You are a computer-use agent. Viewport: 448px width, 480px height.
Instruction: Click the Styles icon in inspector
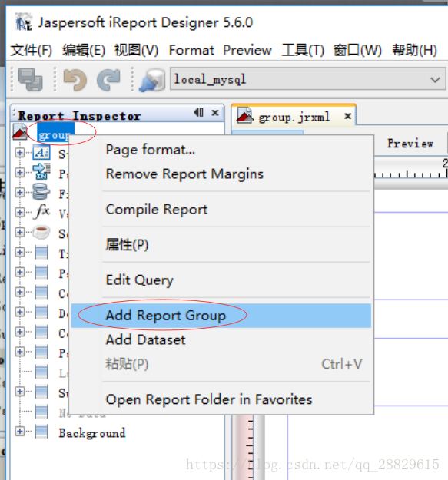click(41, 153)
